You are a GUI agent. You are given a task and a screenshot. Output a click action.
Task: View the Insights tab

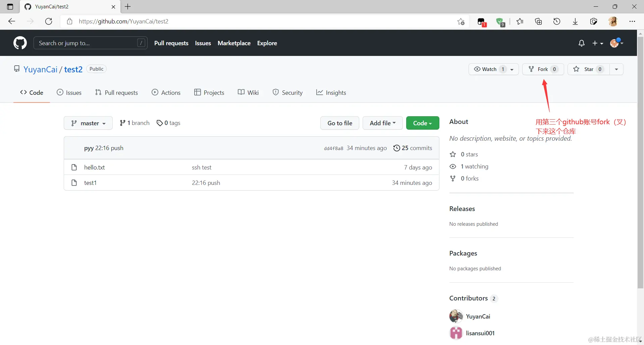(331, 92)
